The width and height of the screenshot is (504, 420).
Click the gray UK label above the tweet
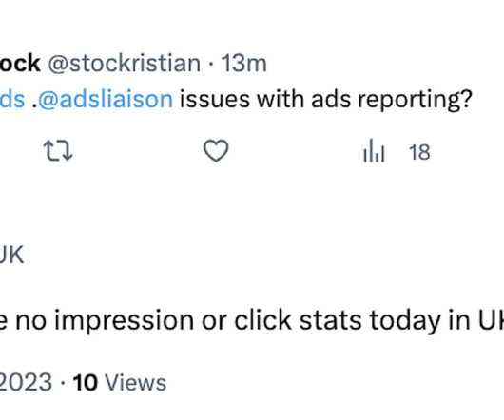[x=11, y=255]
